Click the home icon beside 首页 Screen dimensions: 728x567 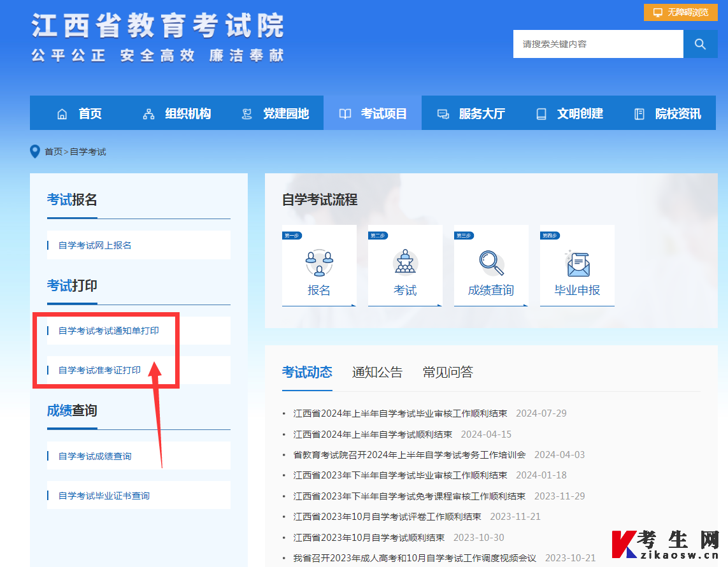click(x=62, y=113)
